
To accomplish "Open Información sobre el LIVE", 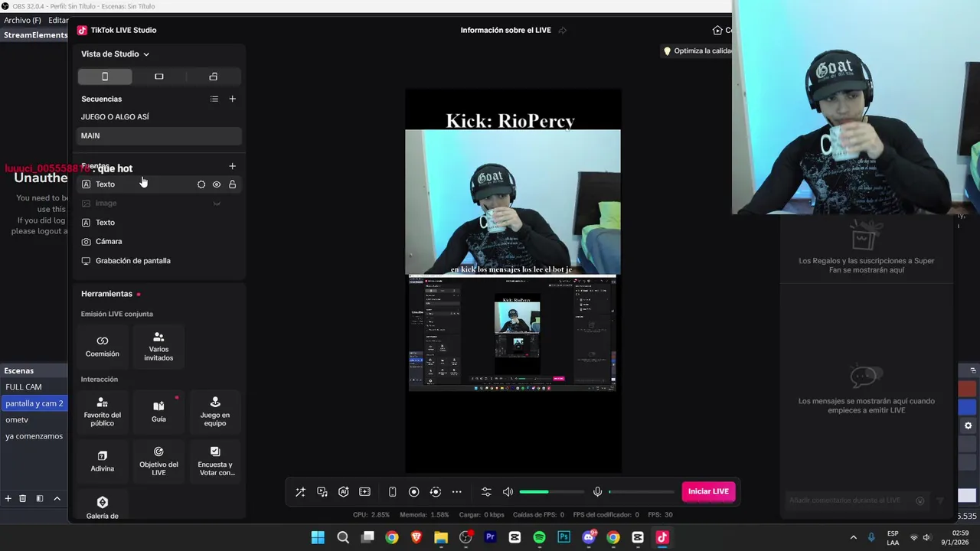I will (513, 30).
